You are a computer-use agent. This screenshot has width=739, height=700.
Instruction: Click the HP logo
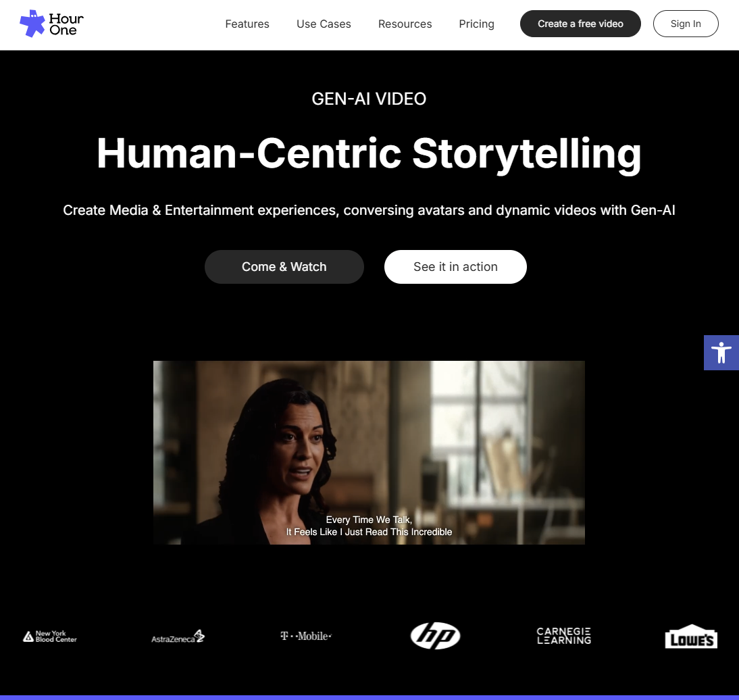435,635
